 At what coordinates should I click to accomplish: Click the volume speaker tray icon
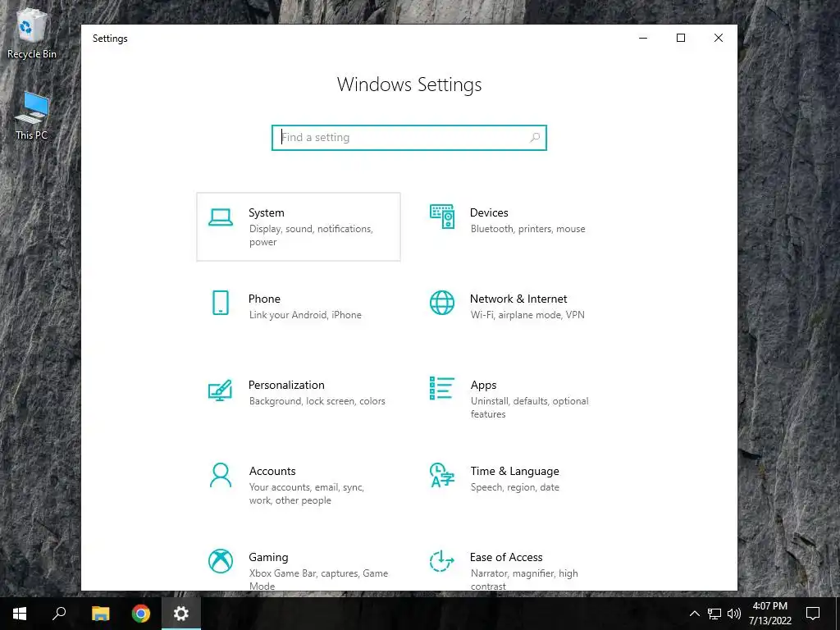pos(734,614)
